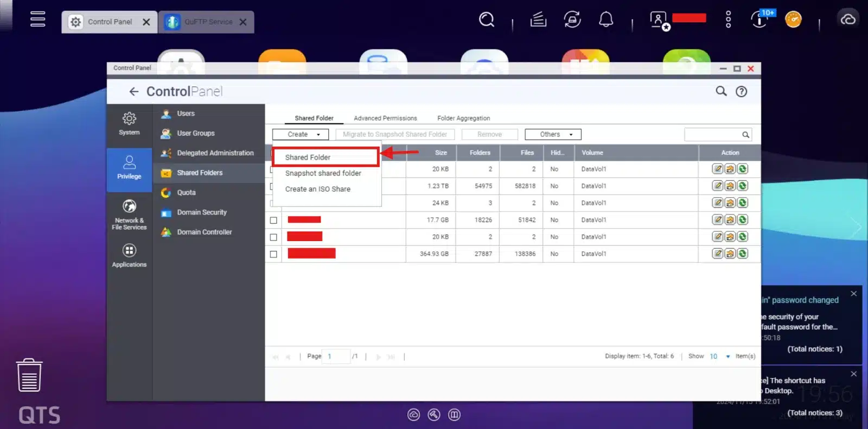Select the Privilege category in sidebar

pos(129,168)
